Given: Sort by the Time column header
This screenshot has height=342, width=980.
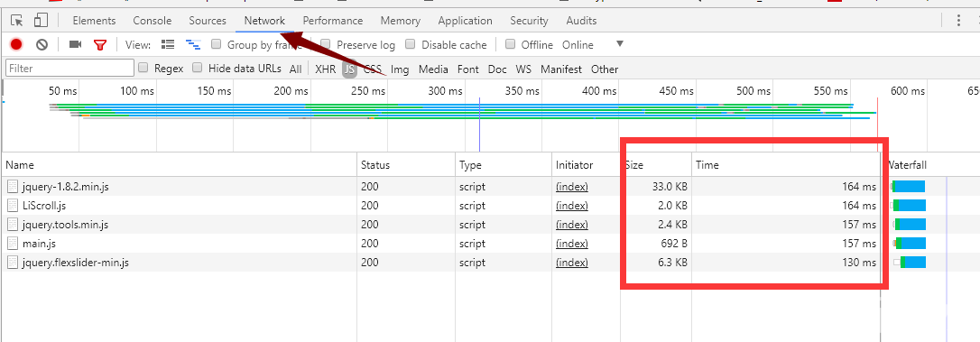Looking at the screenshot, I should [x=786, y=165].
